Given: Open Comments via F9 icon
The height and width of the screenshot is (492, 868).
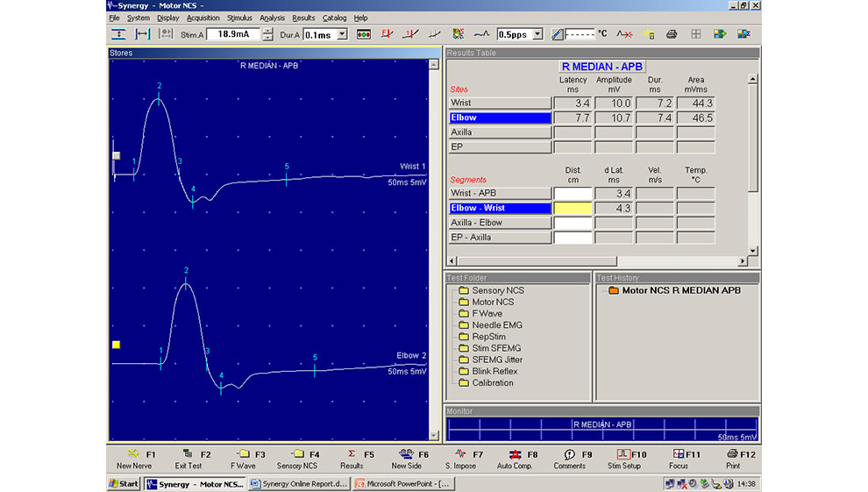Looking at the screenshot, I should pos(569,454).
